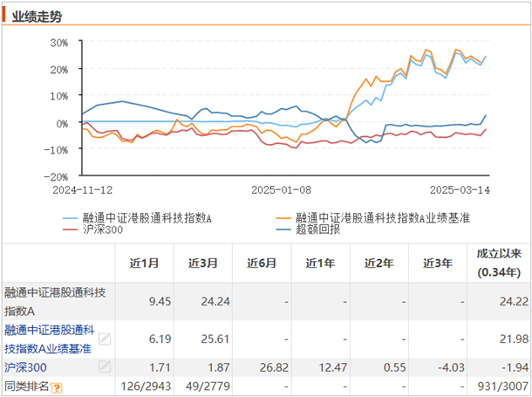Screen dimensions: 532x397
Task: Click the 126/2943 ranking cell
Action: [x=145, y=386]
